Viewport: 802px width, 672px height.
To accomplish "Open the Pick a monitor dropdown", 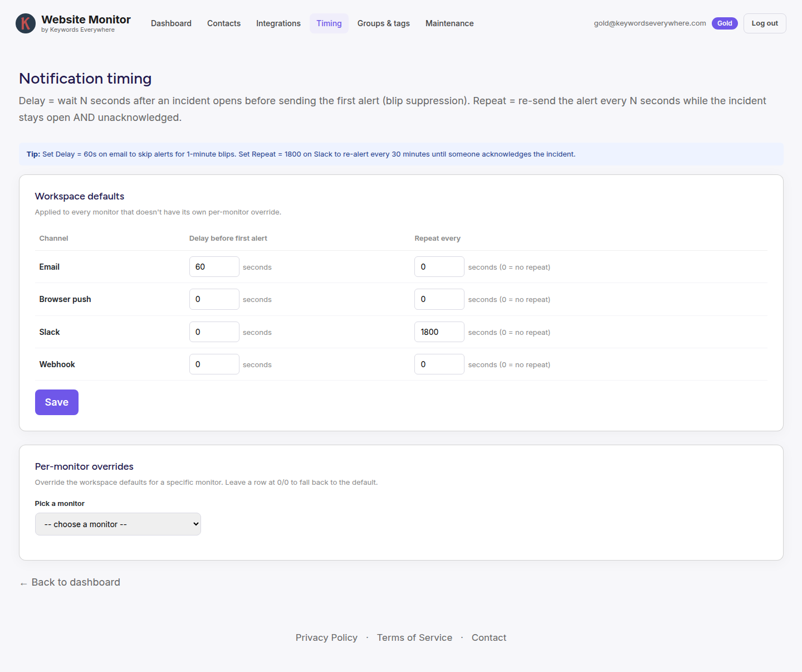I will point(118,524).
